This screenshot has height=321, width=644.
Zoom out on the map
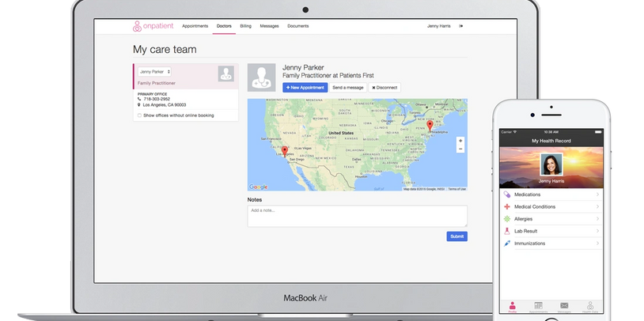(460, 149)
